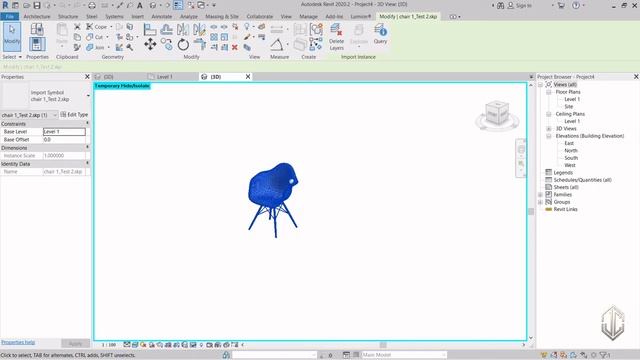Screen dimensions: 640x360
Task: Click the Save icon in Quick Access toolbar
Action: [x=37, y=5]
